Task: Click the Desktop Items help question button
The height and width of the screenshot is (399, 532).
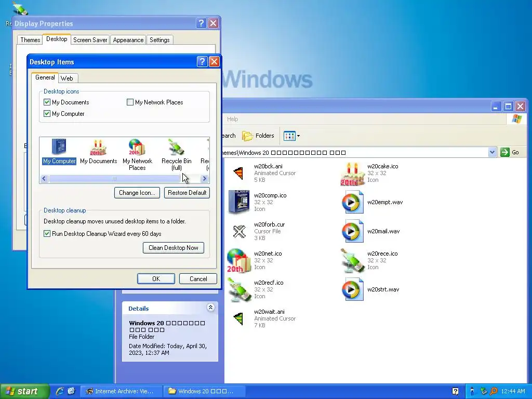Action: coord(202,62)
